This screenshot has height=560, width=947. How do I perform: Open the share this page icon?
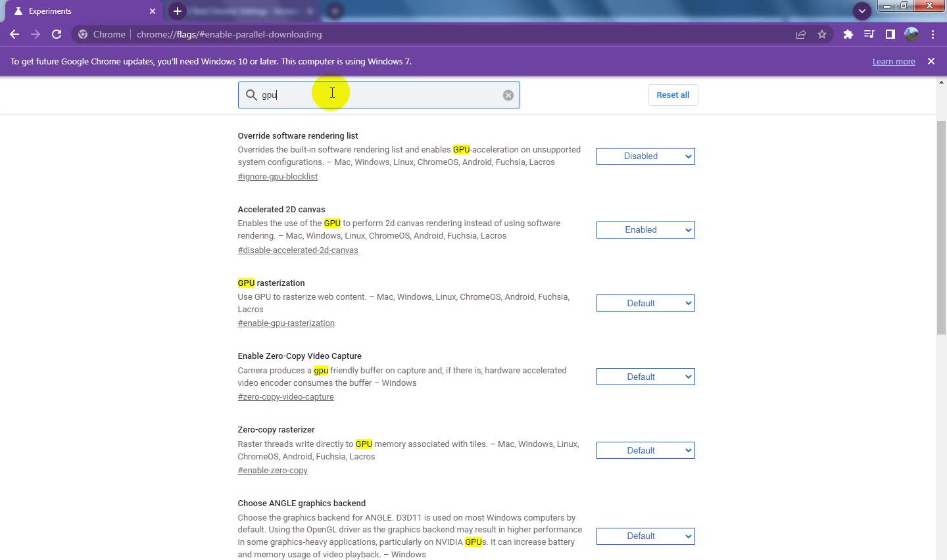pos(801,34)
